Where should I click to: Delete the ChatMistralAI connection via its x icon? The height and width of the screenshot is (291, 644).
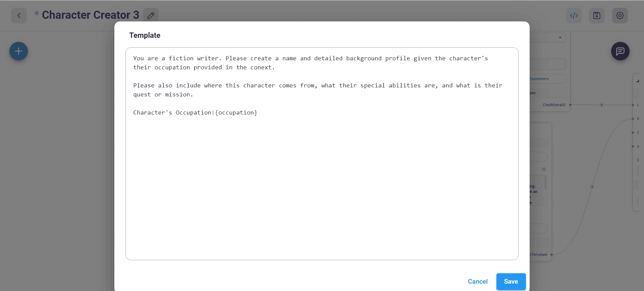[x=601, y=105]
